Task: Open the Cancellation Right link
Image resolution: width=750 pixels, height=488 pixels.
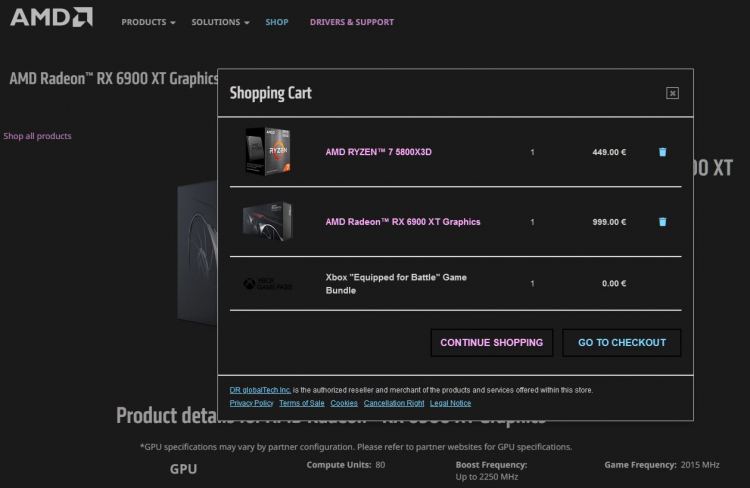Action: coord(394,403)
